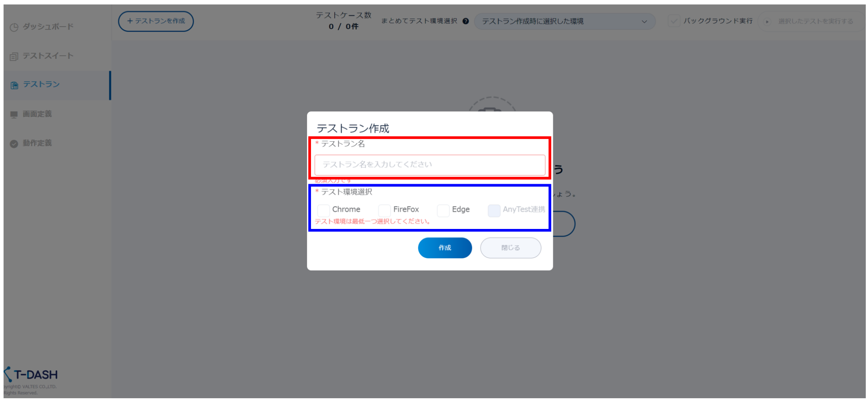This screenshot has height=400, width=868.
Task: Toggle the AnyTest連携 checkbox
Action: pyautogui.click(x=494, y=210)
